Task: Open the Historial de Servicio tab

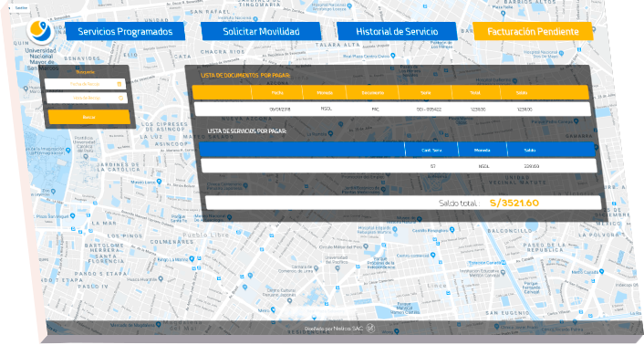Action: tap(397, 31)
